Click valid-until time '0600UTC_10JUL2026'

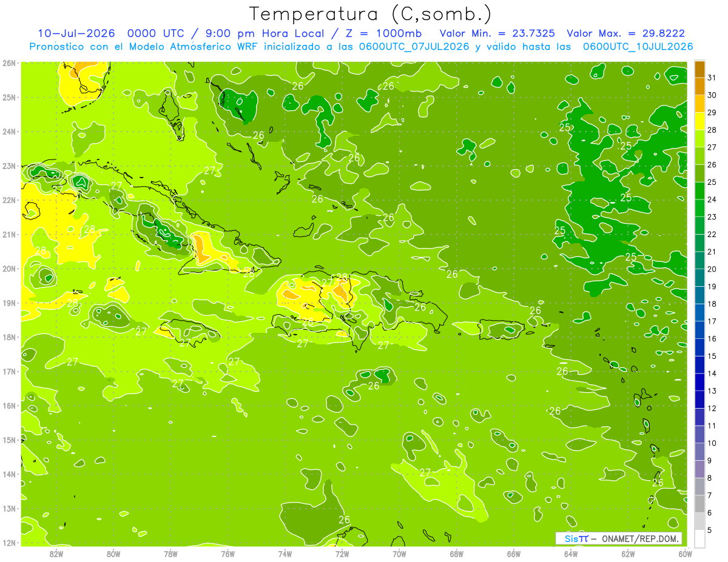638,47
